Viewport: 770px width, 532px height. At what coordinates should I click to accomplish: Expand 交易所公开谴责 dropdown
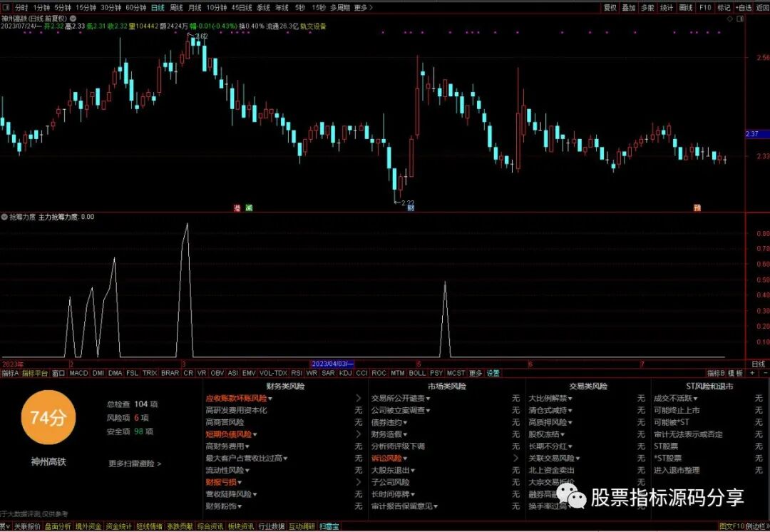428,399
